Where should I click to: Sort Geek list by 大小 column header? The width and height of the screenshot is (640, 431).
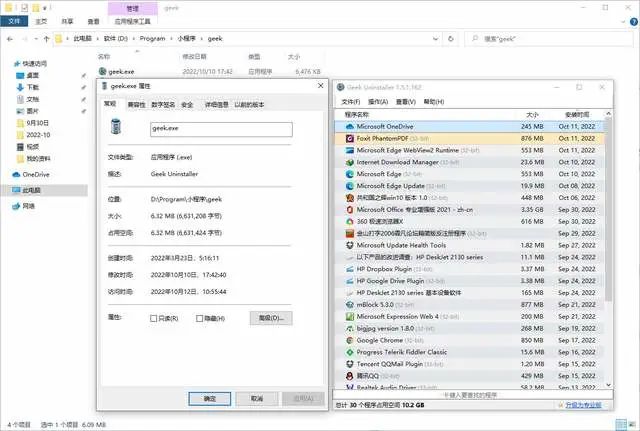(532, 115)
